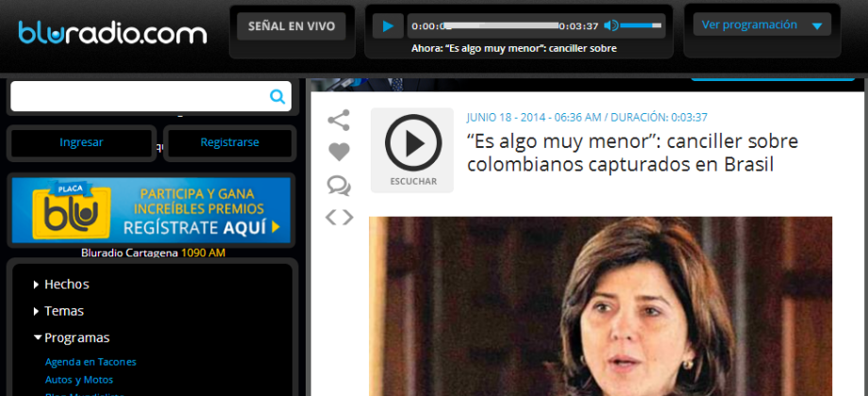Expand the Hechos menu section

point(61,285)
